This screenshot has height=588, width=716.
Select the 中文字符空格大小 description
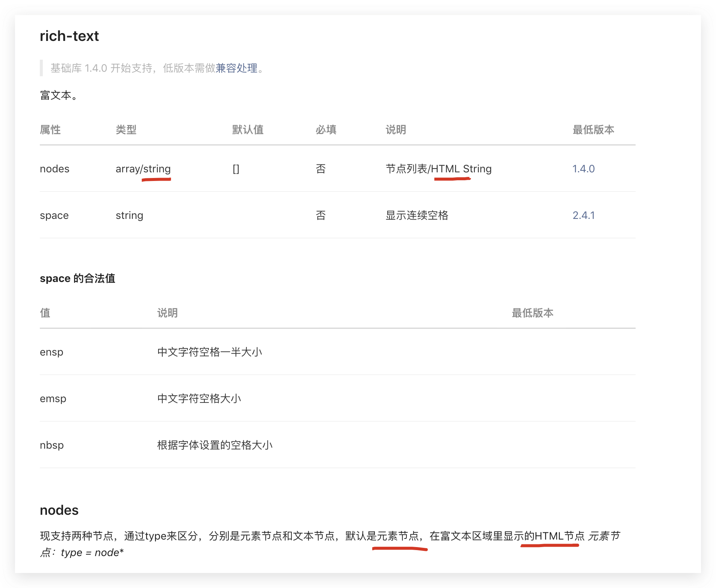(199, 399)
